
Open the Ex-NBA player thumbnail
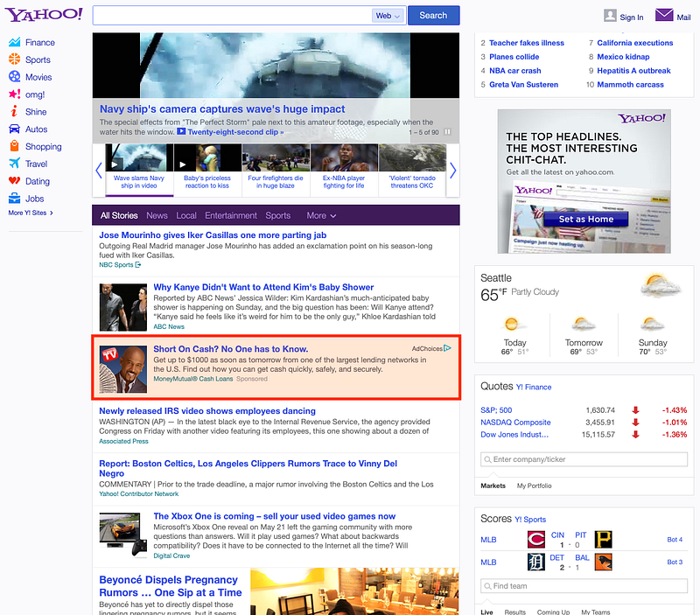(x=344, y=169)
